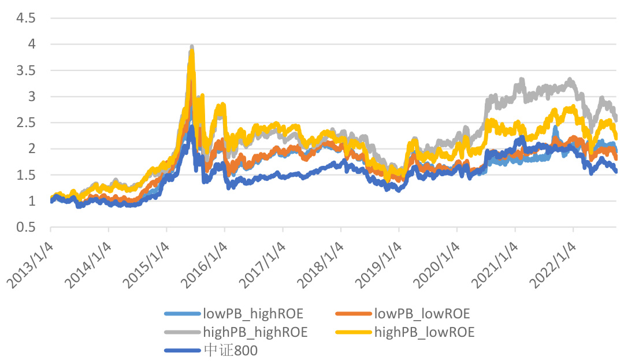Select the highPB_highROE legend label
The width and height of the screenshot is (624, 364).
pos(255,332)
